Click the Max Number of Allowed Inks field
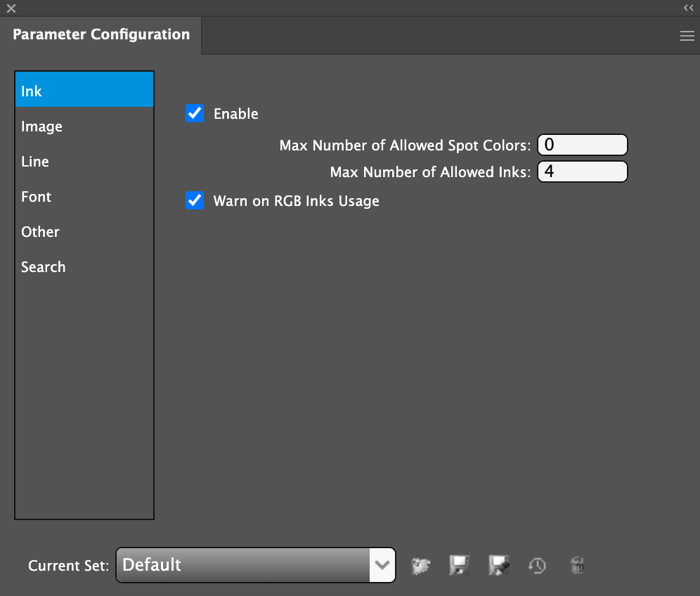The height and width of the screenshot is (596, 700). point(582,172)
